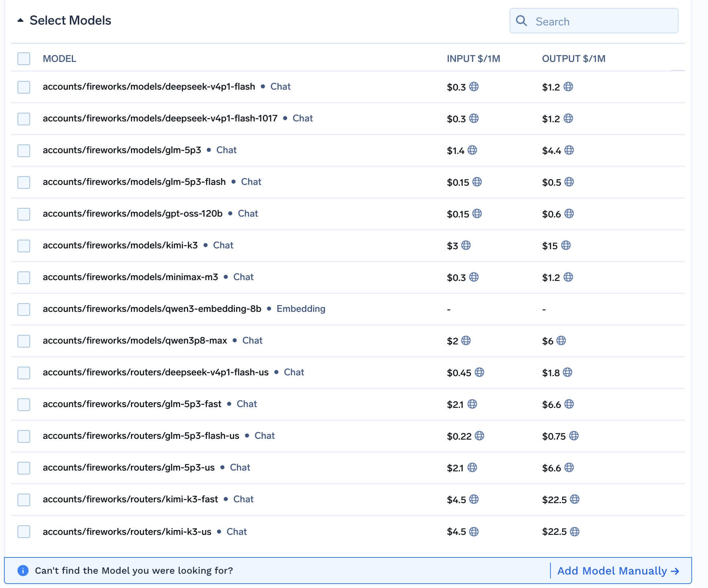Image resolution: width=708 pixels, height=588 pixels.
Task: Click globe icon beside $0.75 output price
Action: tap(574, 436)
